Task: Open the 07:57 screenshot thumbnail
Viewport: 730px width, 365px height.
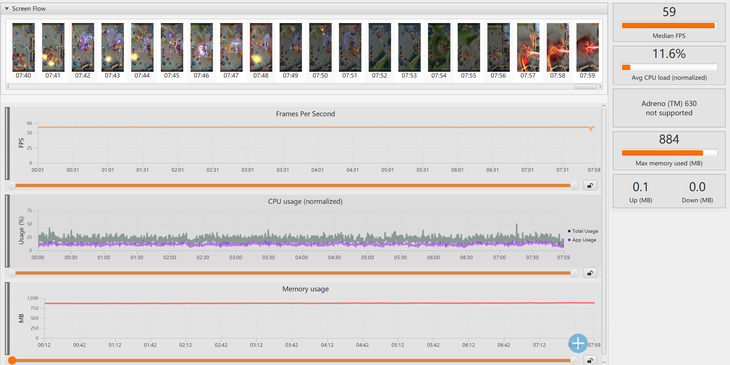Action: coord(528,47)
